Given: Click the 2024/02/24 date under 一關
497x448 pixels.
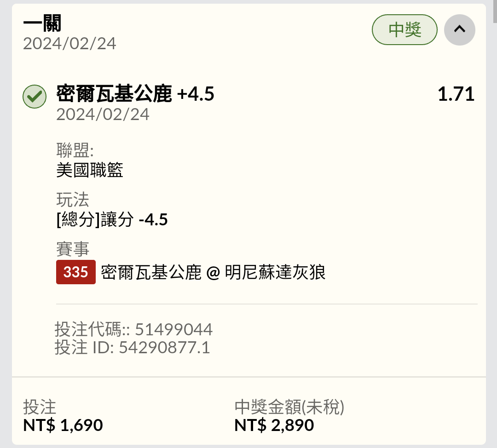Looking at the screenshot, I should pos(69,43).
